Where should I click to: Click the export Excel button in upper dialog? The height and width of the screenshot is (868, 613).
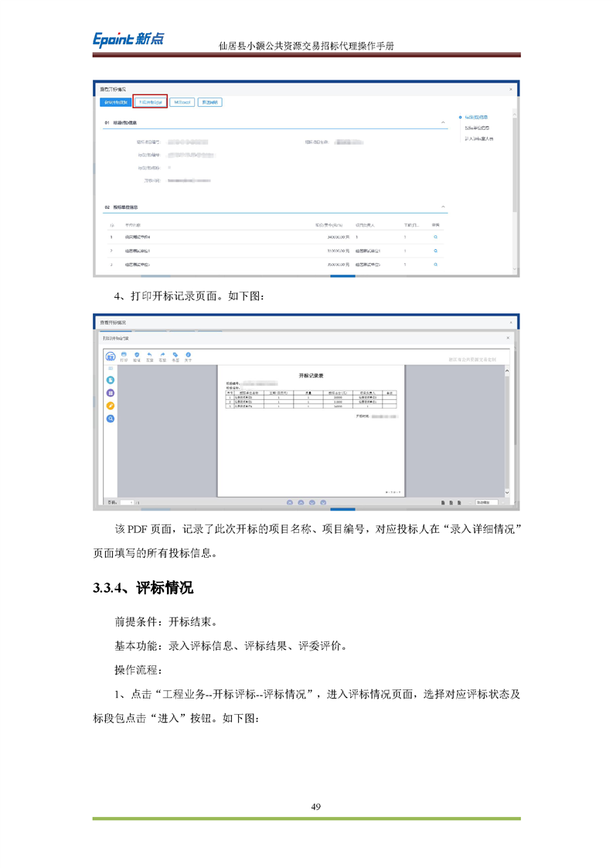(x=182, y=102)
